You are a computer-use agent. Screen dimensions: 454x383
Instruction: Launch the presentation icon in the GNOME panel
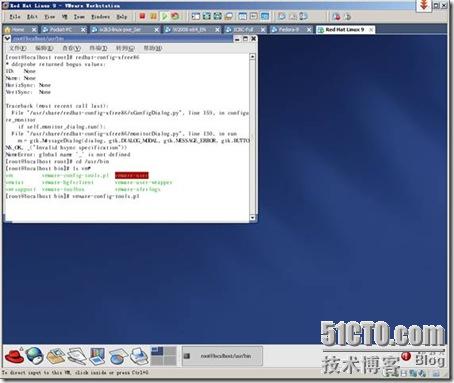(x=97, y=356)
